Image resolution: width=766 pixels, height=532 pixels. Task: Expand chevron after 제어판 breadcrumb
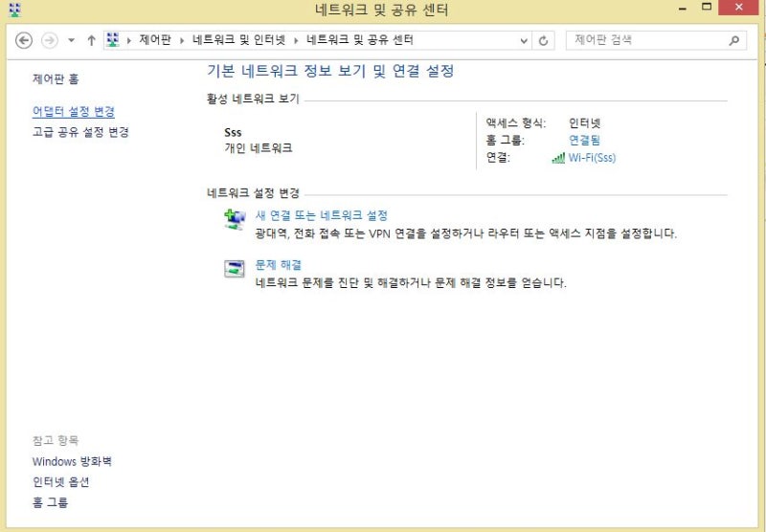point(182,40)
